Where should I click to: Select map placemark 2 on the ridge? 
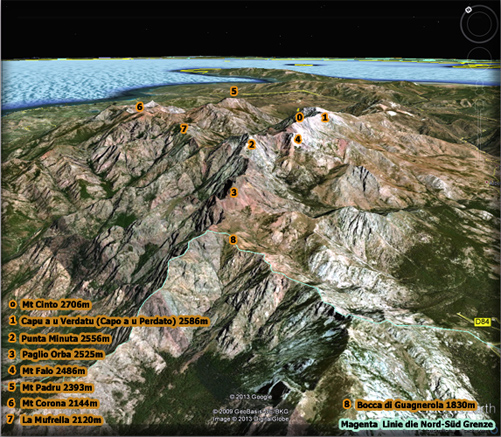[x=252, y=144]
